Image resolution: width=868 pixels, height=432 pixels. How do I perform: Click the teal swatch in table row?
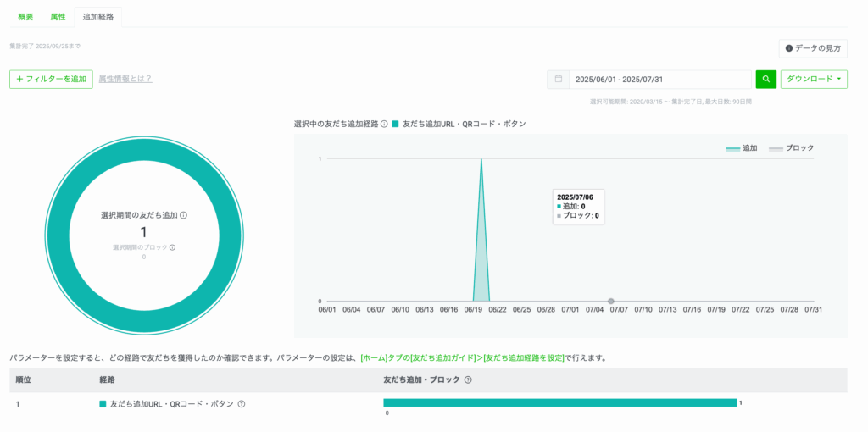[103, 404]
